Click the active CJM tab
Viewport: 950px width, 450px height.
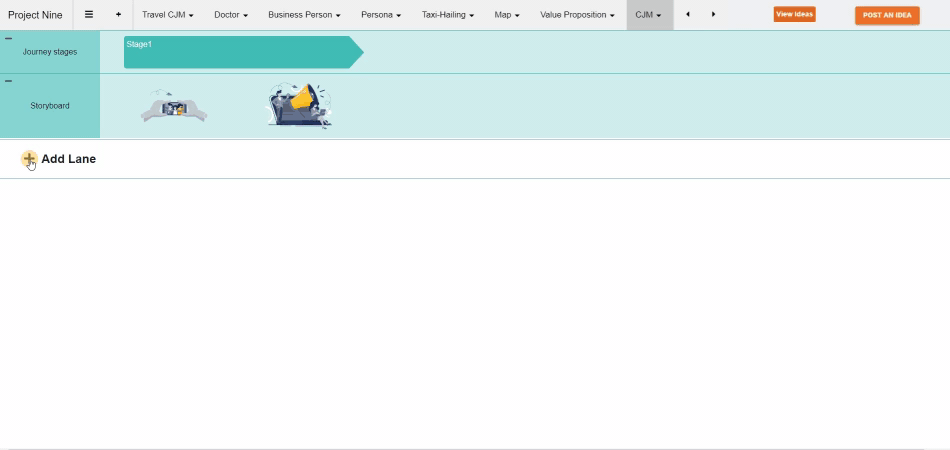pos(648,15)
